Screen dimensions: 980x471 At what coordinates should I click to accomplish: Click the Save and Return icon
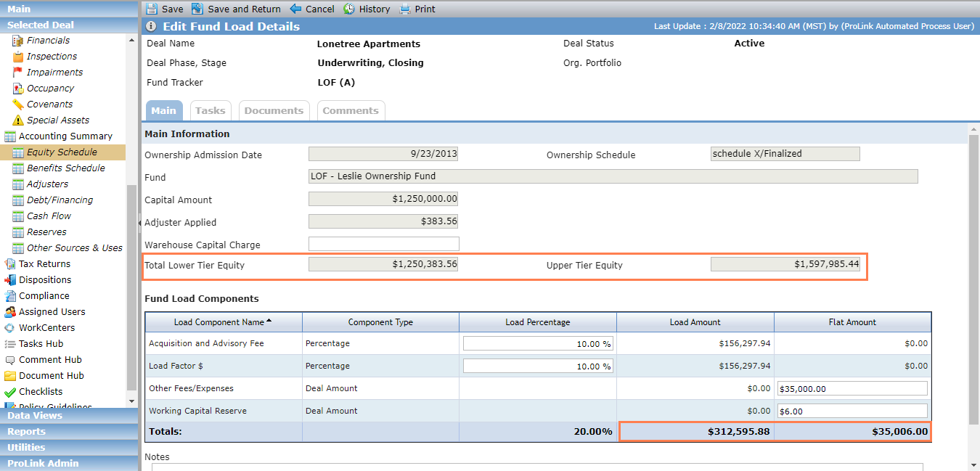click(197, 9)
